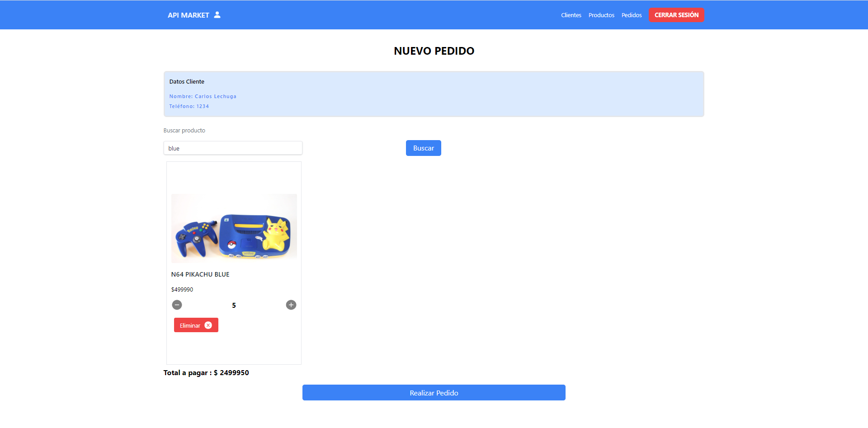This screenshot has width=868, height=428.
Task: Click the X icon inside the Eliminar button
Action: point(208,325)
